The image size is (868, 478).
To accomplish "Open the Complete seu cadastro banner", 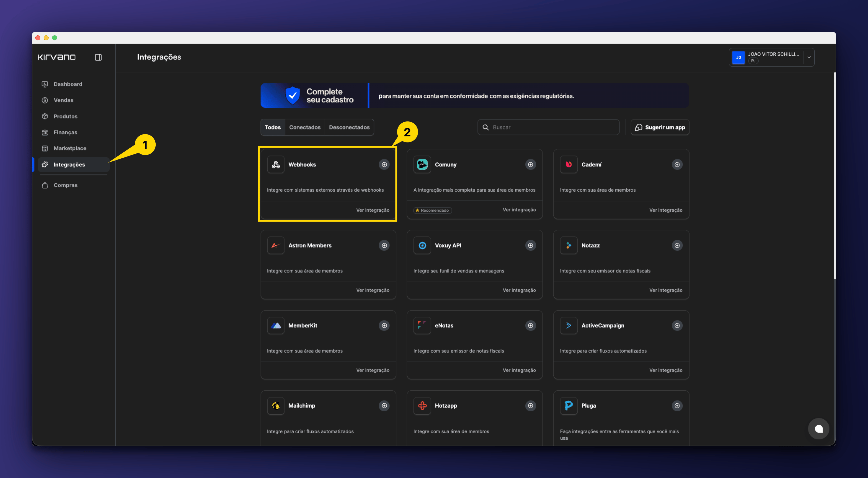I will (x=475, y=96).
